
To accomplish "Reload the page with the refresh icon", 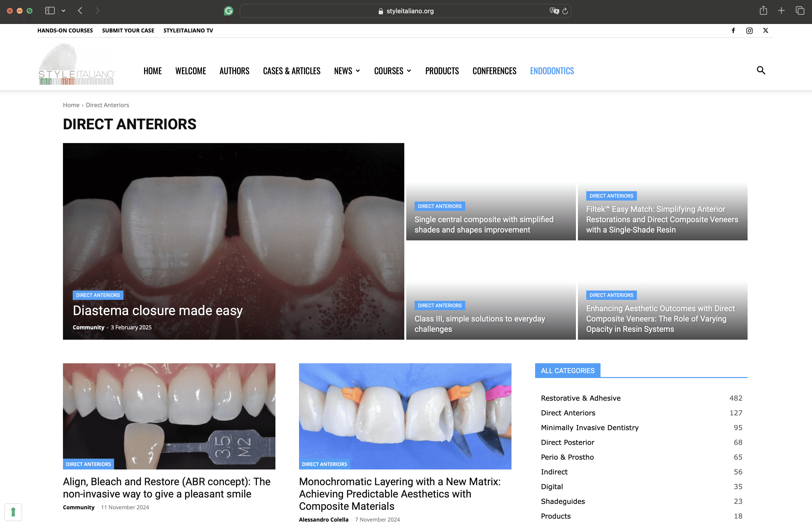I will pyautogui.click(x=565, y=11).
